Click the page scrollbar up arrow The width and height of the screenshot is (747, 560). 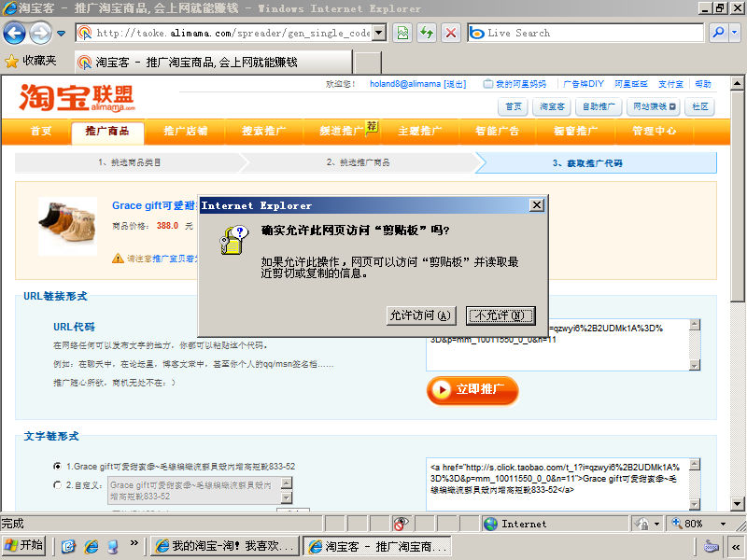click(737, 83)
